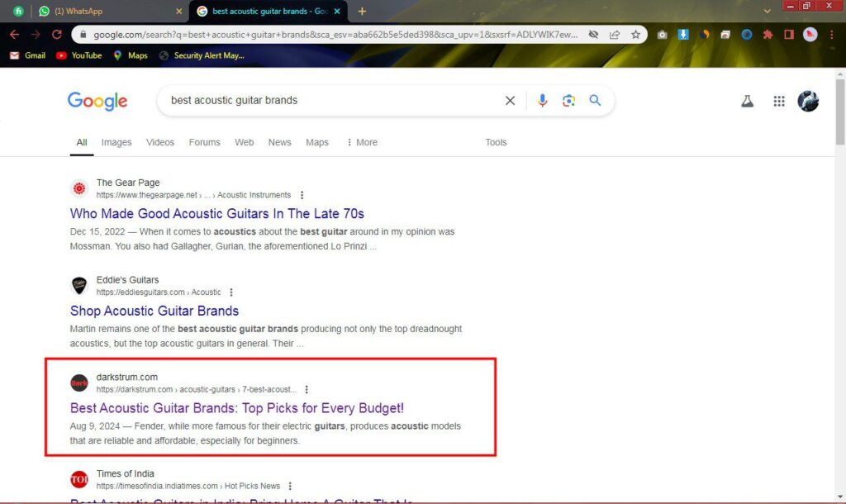
Task: Select the Forums search tab
Action: click(205, 142)
